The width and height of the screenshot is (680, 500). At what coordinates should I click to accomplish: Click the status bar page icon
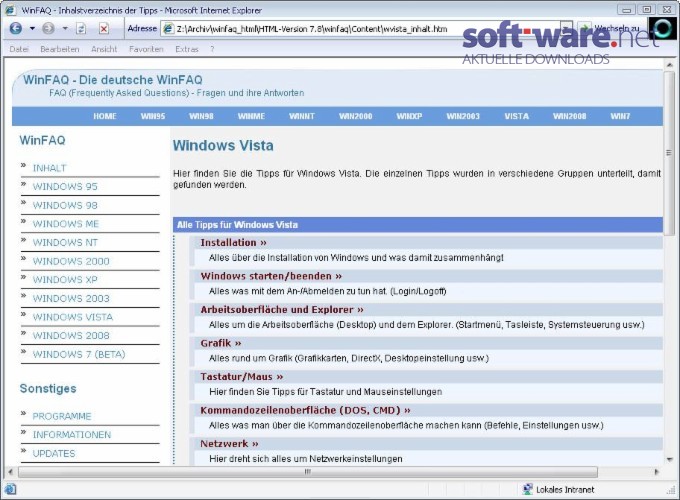(10, 490)
